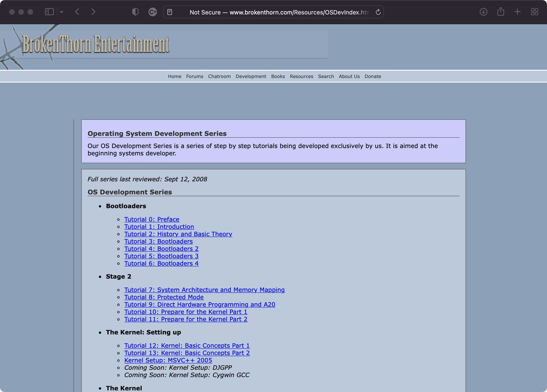Open the Donate menu item
The height and width of the screenshot is (392, 547).
tap(373, 77)
